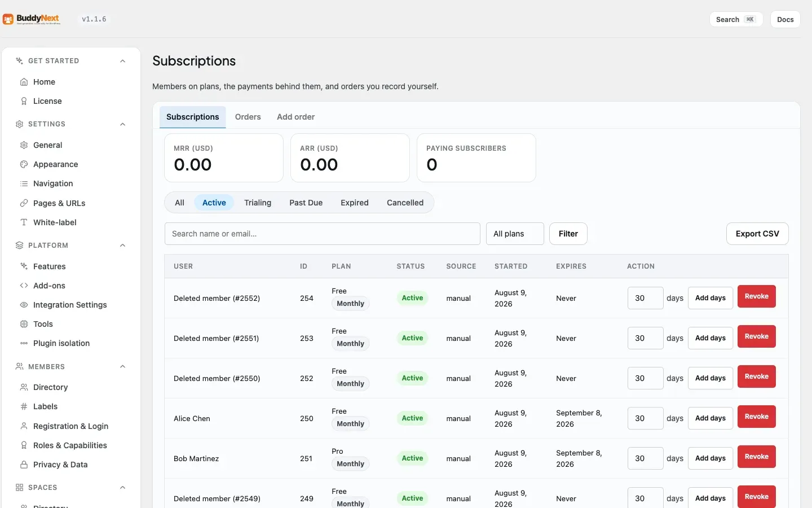
Task: Click the Filter button
Action: point(568,234)
